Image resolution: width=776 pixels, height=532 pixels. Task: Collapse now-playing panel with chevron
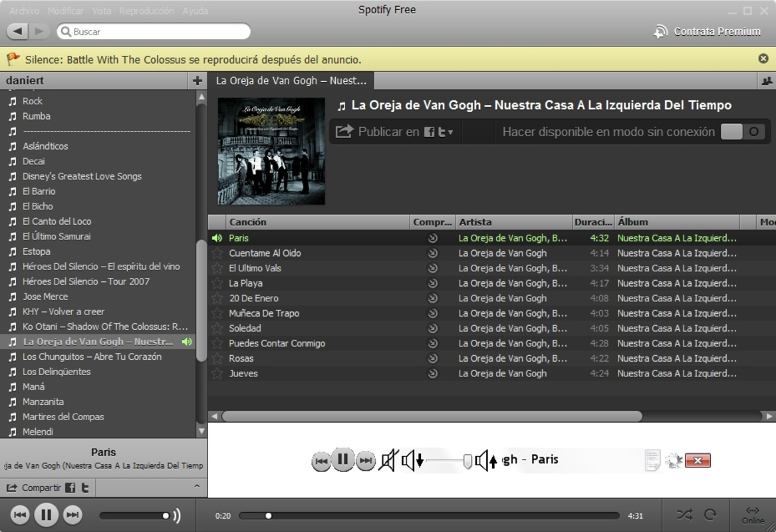tap(197, 487)
